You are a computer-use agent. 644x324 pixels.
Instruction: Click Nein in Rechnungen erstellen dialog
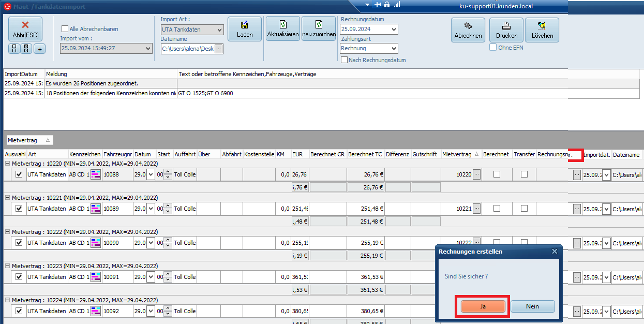[x=532, y=306]
